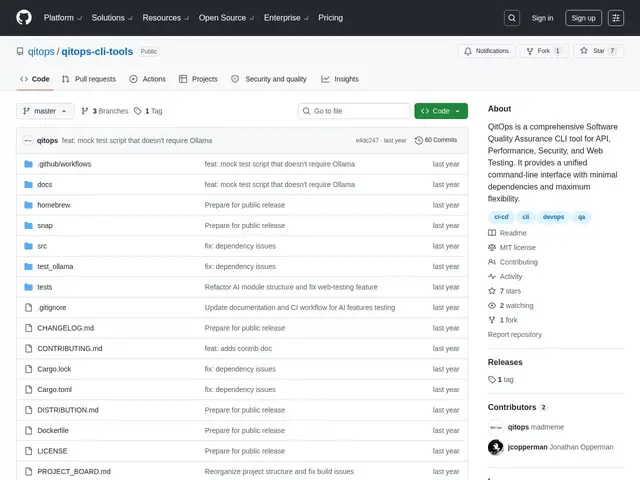The image size is (640, 480).
Task: Open the Cargo.toml file
Action: (x=54, y=389)
